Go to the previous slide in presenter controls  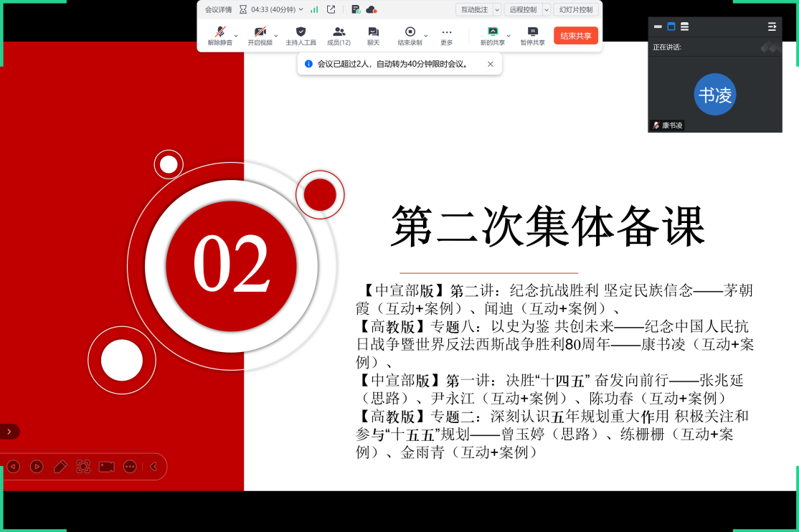13,467
